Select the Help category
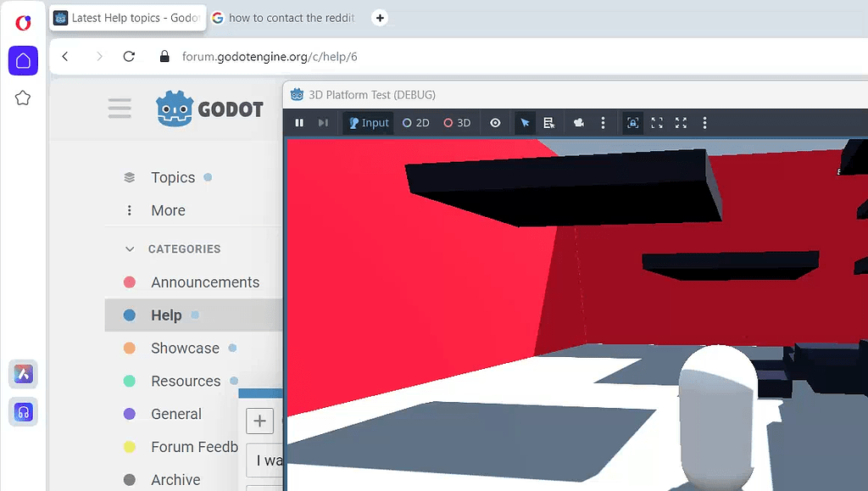The height and width of the screenshot is (491, 868). tap(193, 315)
